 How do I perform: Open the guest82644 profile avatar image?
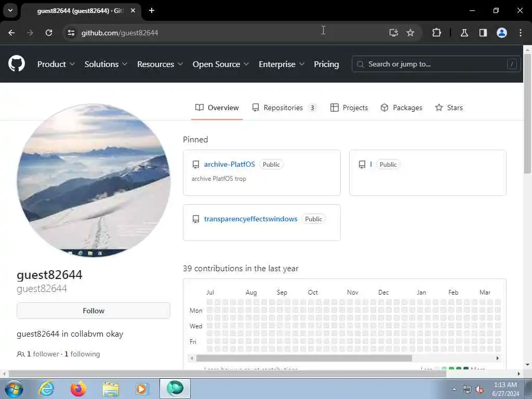94,180
